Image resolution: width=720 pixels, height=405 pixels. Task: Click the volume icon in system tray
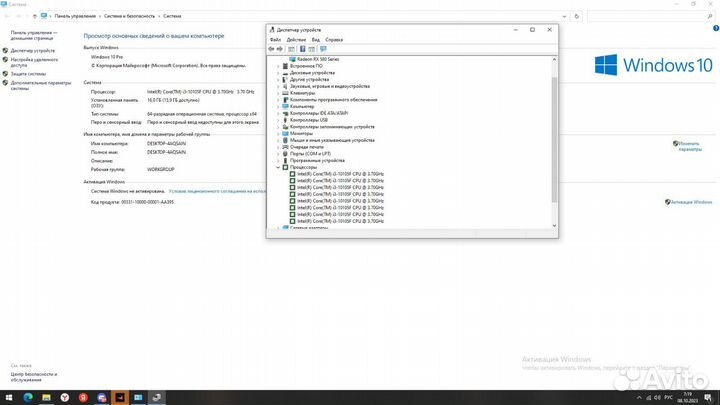coord(657,398)
